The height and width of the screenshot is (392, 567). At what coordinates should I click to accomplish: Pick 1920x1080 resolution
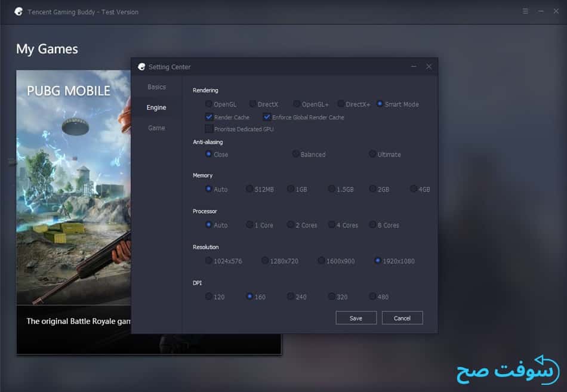[378, 260]
